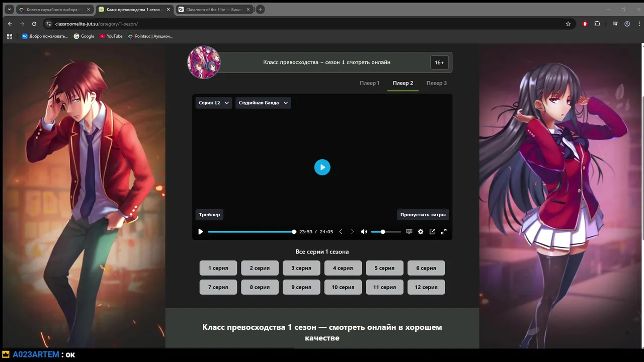Switch to Плеер 3 tab
Viewport: 644px width, 362px height.
click(437, 83)
